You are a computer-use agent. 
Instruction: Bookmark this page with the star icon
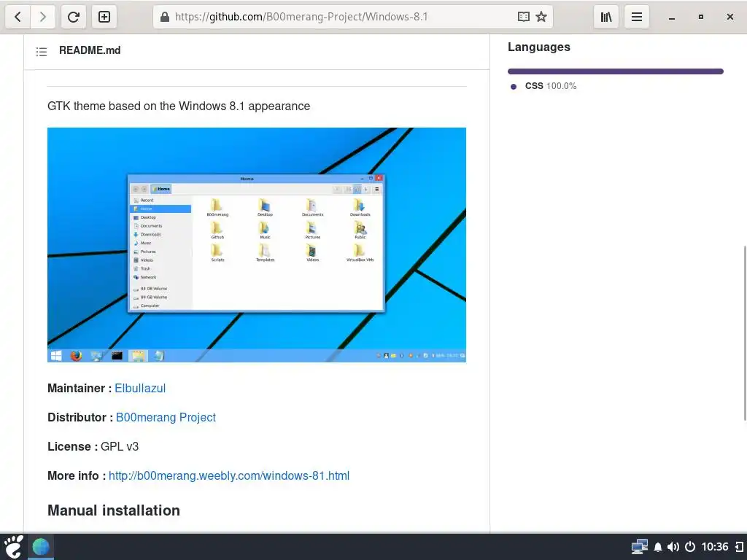[541, 17]
